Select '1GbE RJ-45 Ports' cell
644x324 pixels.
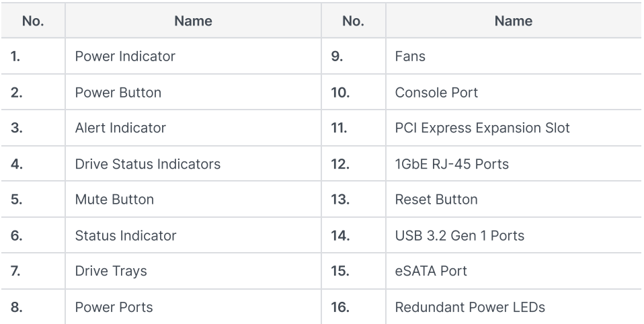[x=452, y=164]
